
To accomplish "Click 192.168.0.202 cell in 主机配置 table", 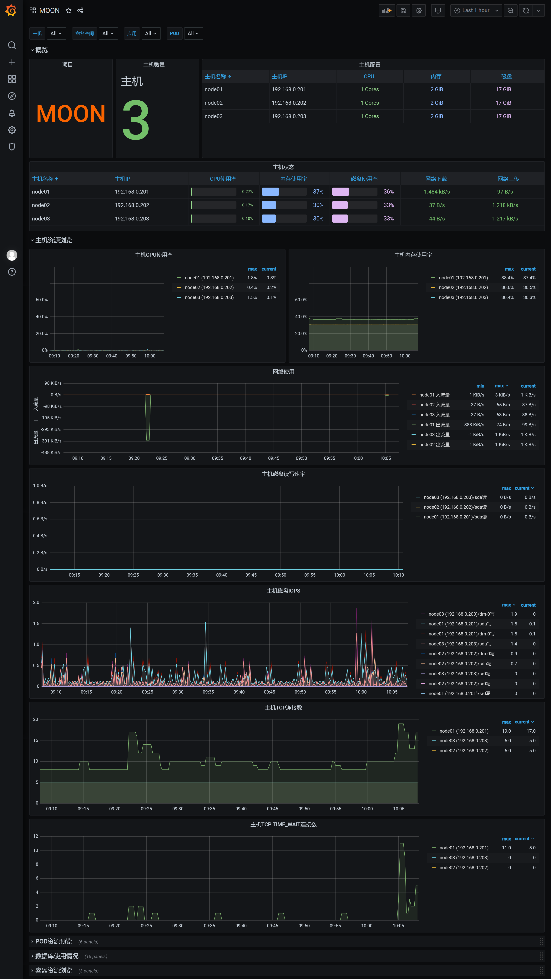I will pos(289,103).
